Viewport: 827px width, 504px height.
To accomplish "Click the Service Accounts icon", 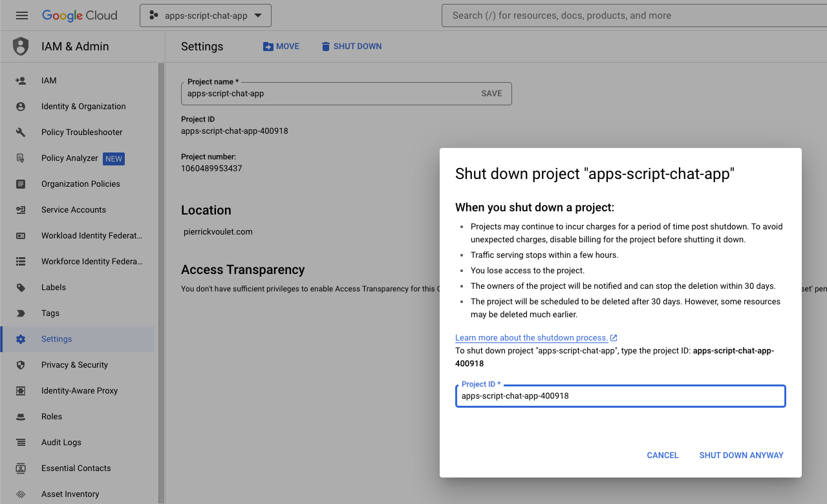I will (21, 210).
